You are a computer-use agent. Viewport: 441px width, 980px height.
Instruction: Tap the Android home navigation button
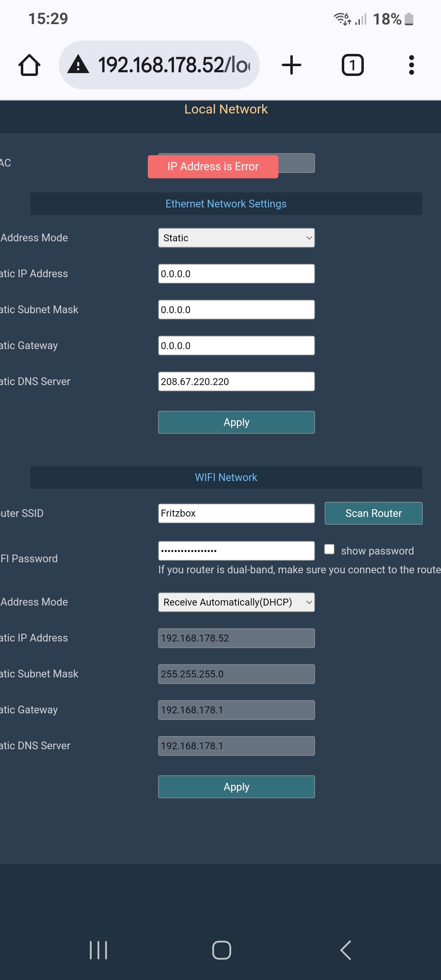point(222,950)
